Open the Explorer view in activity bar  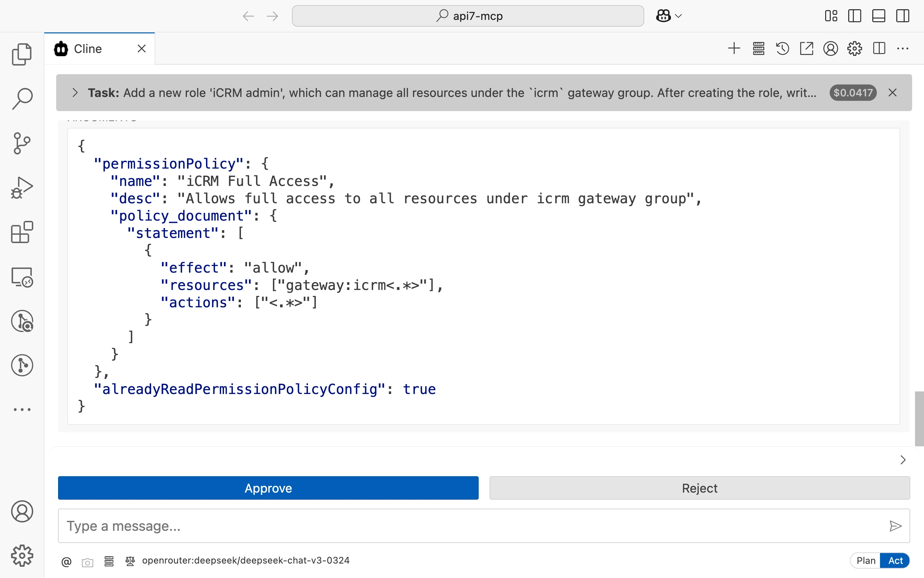click(x=22, y=54)
